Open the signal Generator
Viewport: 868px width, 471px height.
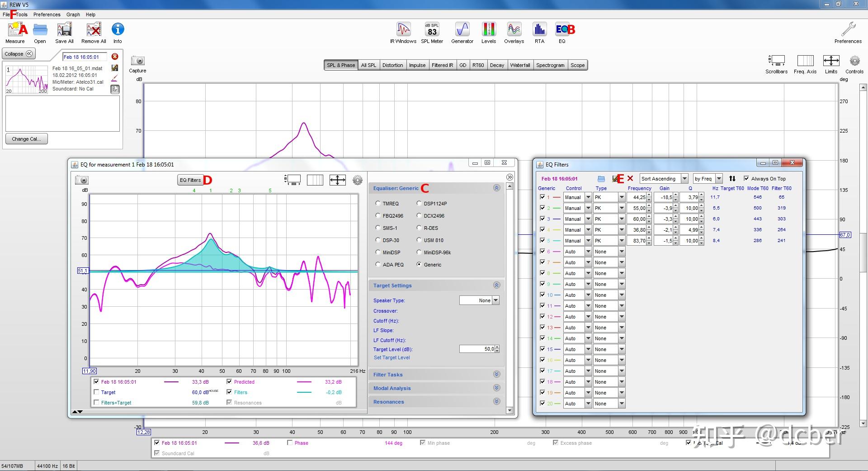[x=462, y=30]
